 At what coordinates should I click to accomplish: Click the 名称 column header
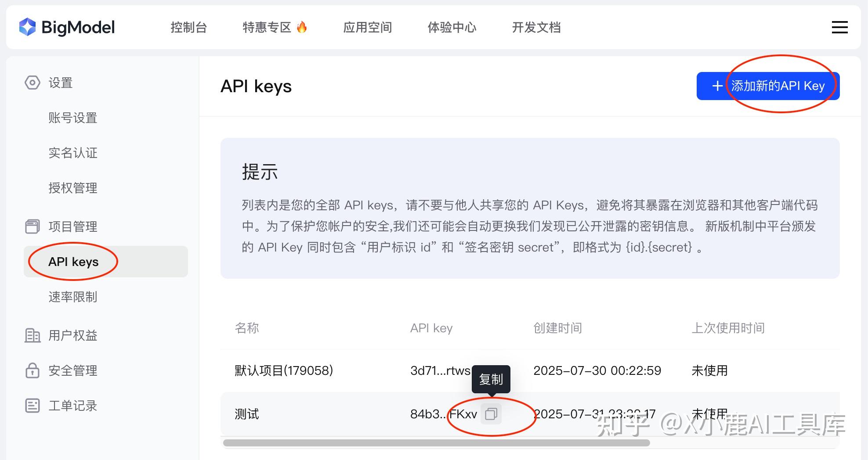[x=247, y=328]
